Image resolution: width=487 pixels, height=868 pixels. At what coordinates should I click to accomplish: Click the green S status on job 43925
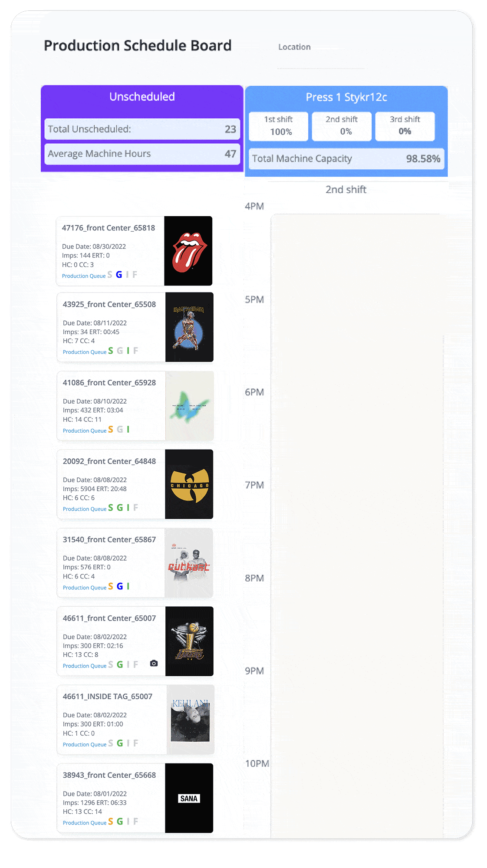pyautogui.click(x=111, y=351)
